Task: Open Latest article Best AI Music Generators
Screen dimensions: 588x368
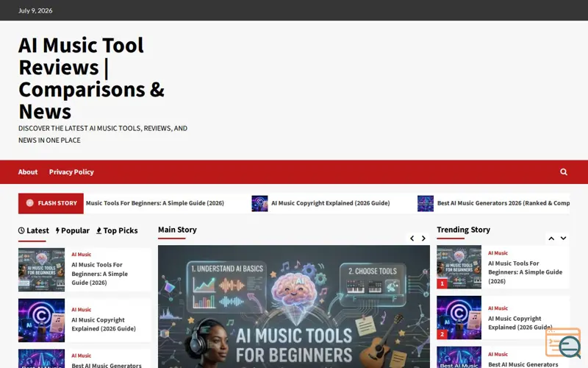Action: (107, 365)
